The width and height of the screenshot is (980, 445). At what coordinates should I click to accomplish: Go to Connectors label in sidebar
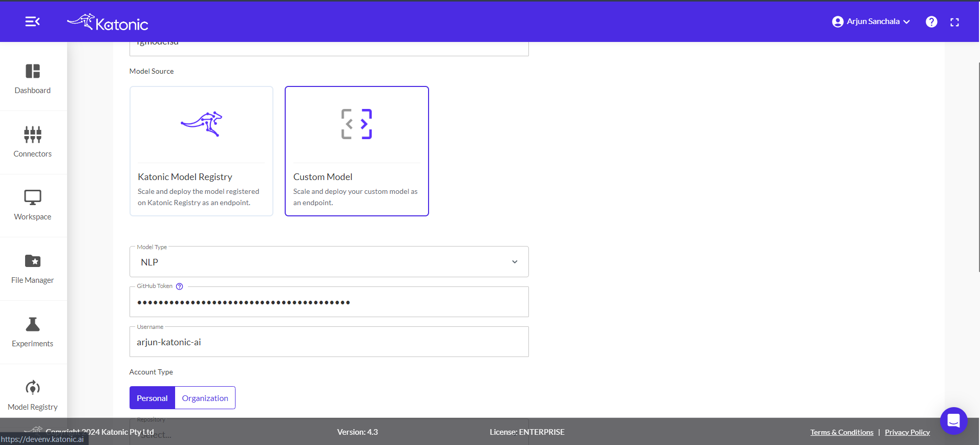33,154
